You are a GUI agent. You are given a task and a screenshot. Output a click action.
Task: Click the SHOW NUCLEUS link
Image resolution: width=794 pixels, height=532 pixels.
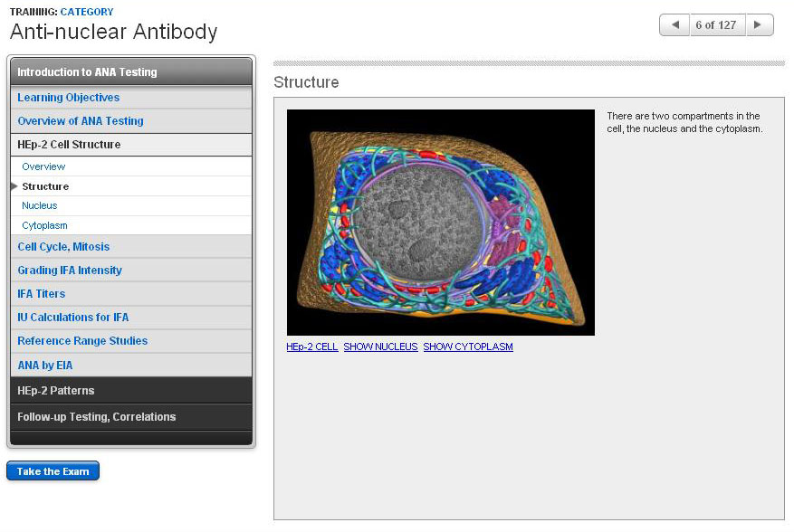point(380,347)
